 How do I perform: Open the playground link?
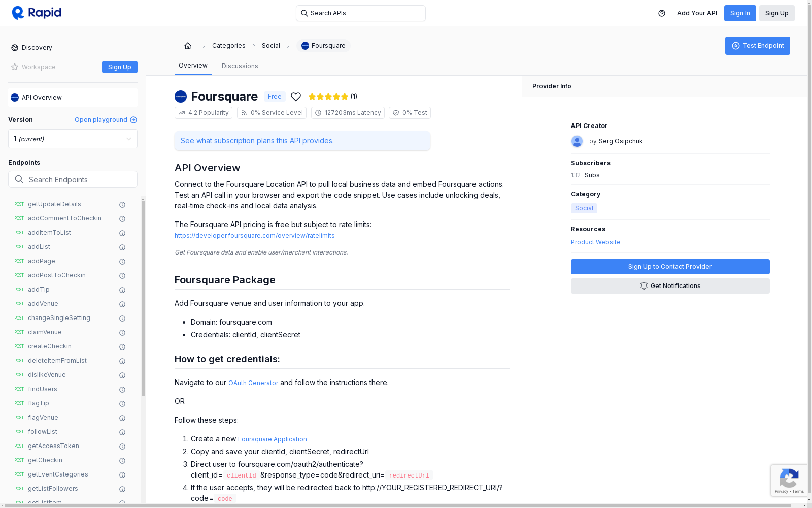(x=106, y=120)
